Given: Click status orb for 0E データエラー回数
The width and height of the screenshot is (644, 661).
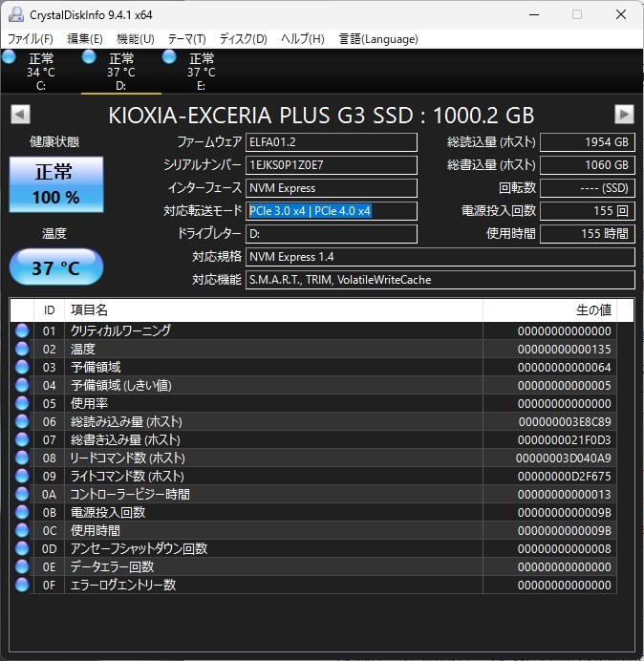Looking at the screenshot, I should [x=22, y=566].
